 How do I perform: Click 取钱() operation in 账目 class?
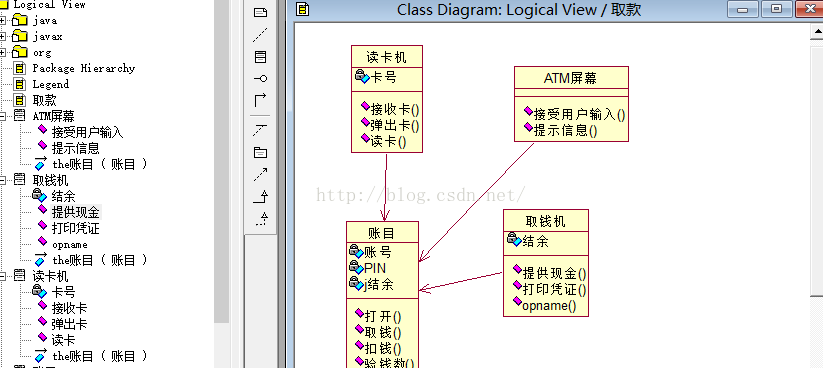pos(383,332)
